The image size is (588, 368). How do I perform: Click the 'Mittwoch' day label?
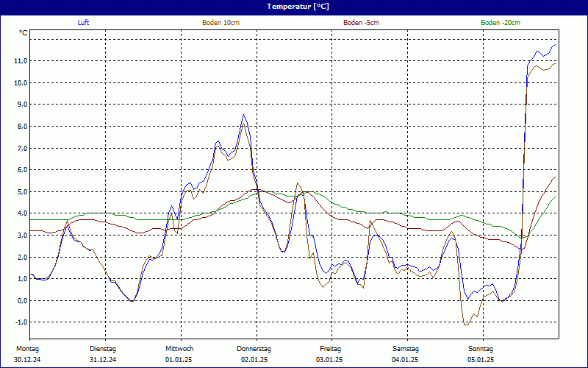(179, 349)
